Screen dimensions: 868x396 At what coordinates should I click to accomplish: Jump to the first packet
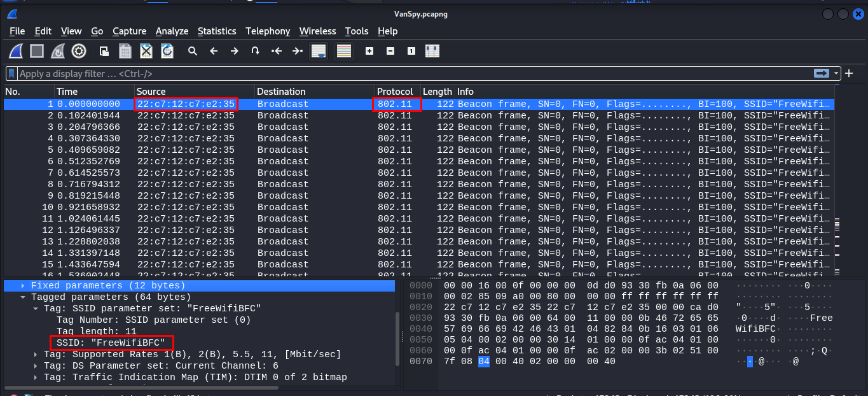pyautogui.click(x=277, y=51)
